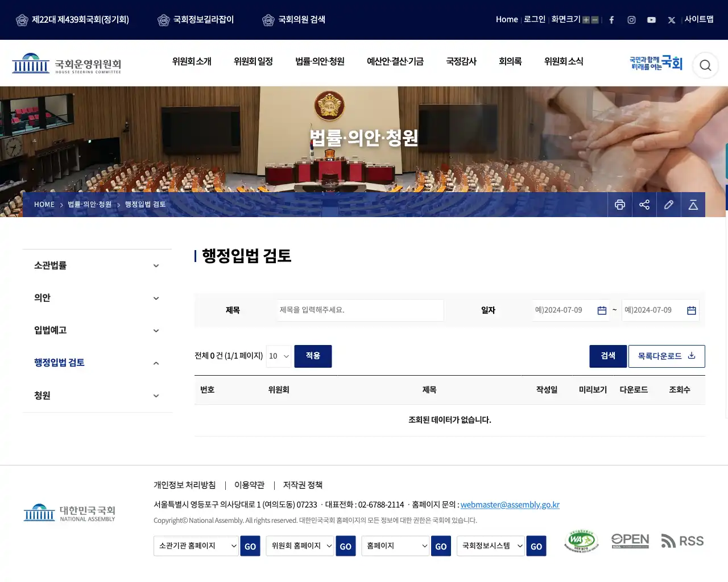
Task: Expand the 청원 sidebar section
Action: [x=97, y=396]
